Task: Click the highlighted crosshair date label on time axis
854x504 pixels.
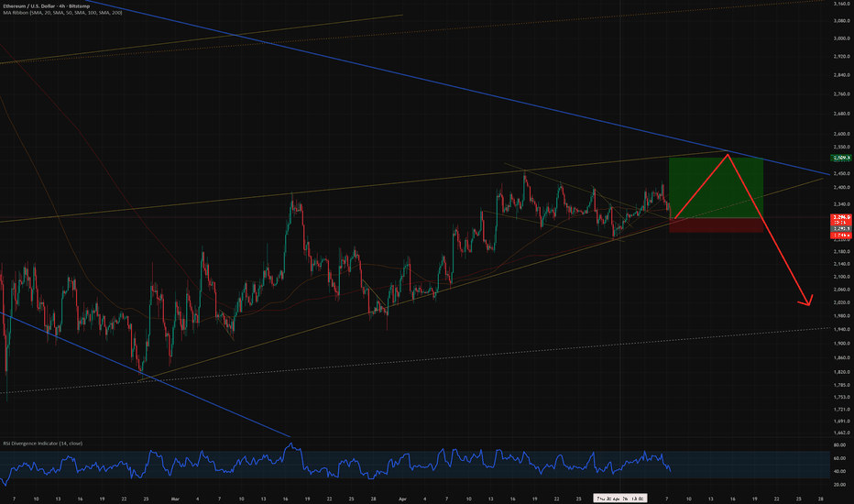Action: pos(619,499)
